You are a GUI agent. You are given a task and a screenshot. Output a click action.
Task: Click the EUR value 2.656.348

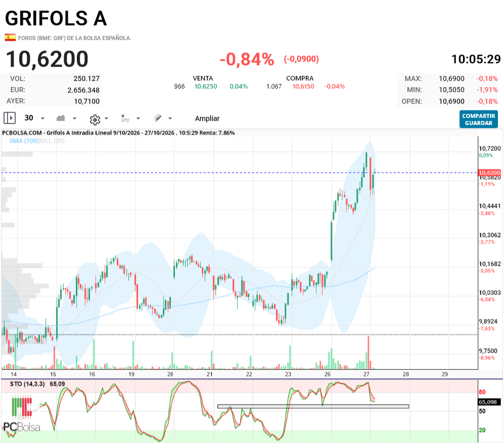tap(83, 90)
